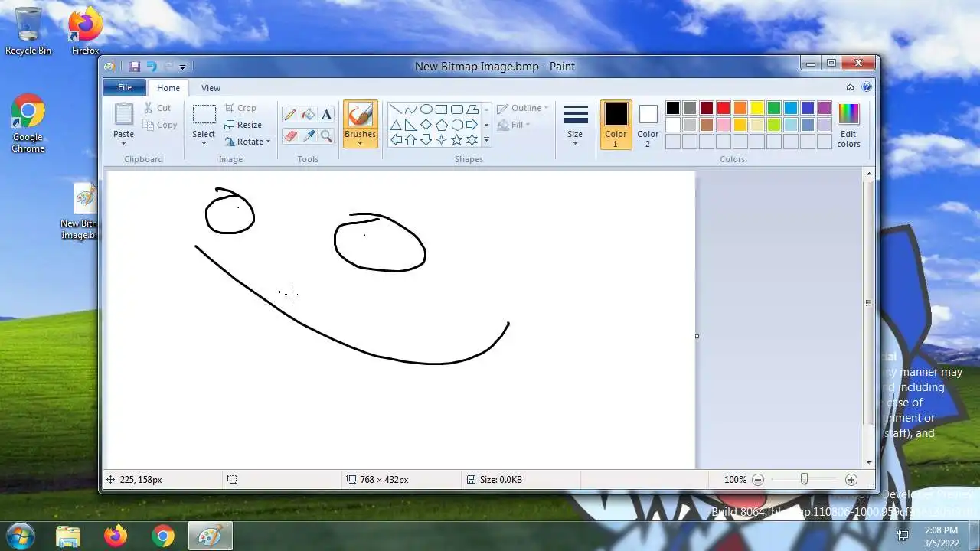This screenshot has height=551, width=980.
Task: Choose the Line shape
Action: pyautogui.click(x=396, y=109)
